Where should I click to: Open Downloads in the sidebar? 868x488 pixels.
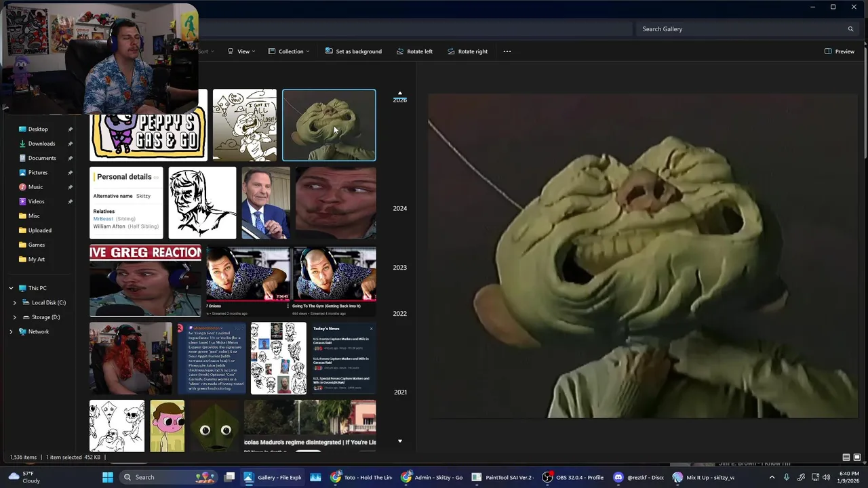coord(41,144)
